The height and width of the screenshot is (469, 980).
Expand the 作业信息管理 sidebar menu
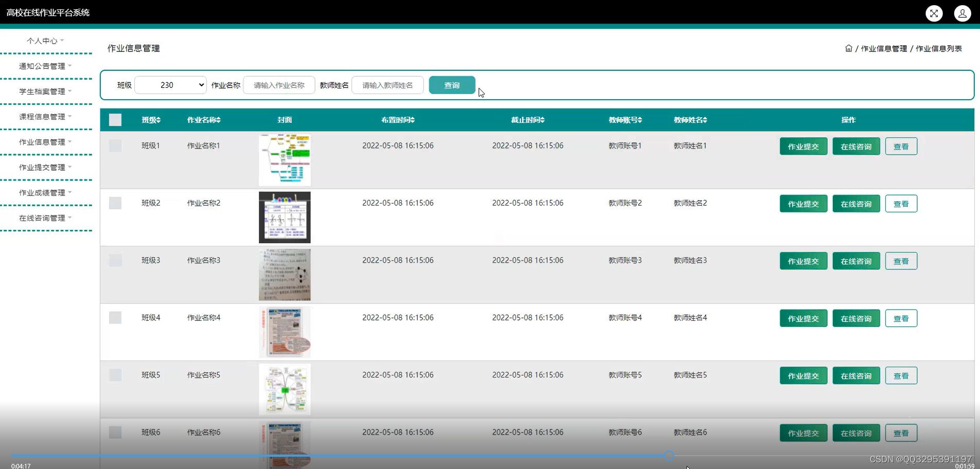point(46,142)
